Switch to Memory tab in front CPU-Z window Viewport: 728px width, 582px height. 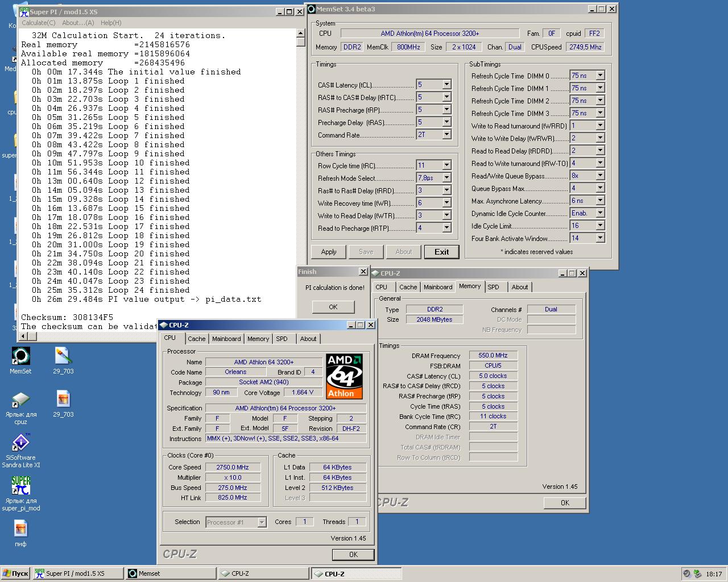(258, 339)
